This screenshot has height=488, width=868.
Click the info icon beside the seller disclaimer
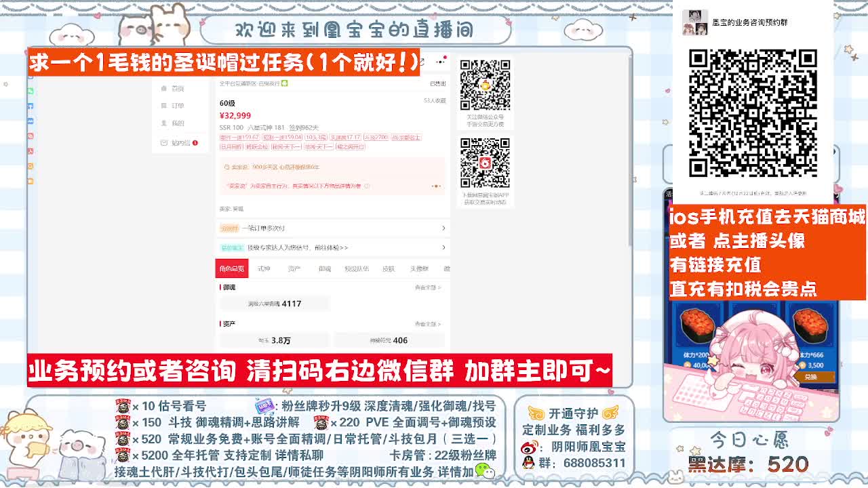[367, 186]
